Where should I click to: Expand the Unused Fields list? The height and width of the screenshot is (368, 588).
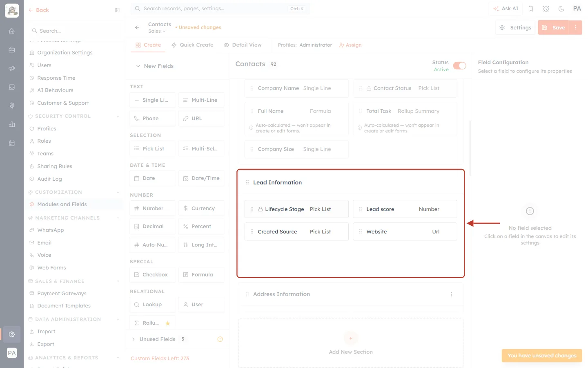pyautogui.click(x=134, y=339)
